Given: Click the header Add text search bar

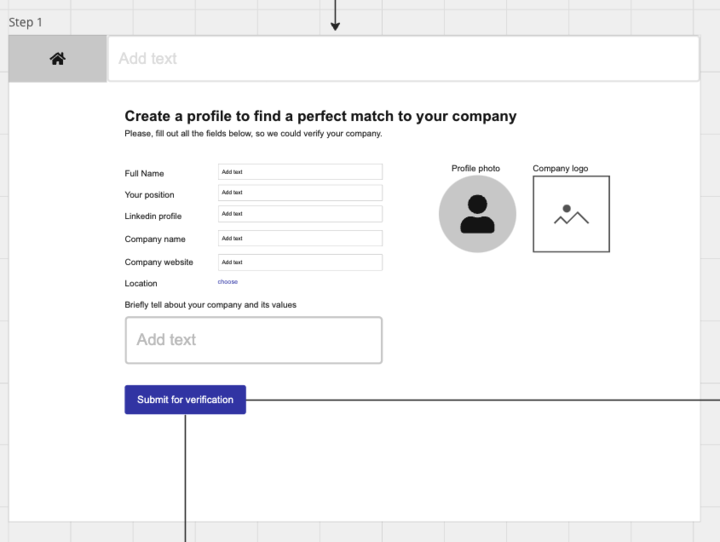Looking at the screenshot, I should [403, 59].
